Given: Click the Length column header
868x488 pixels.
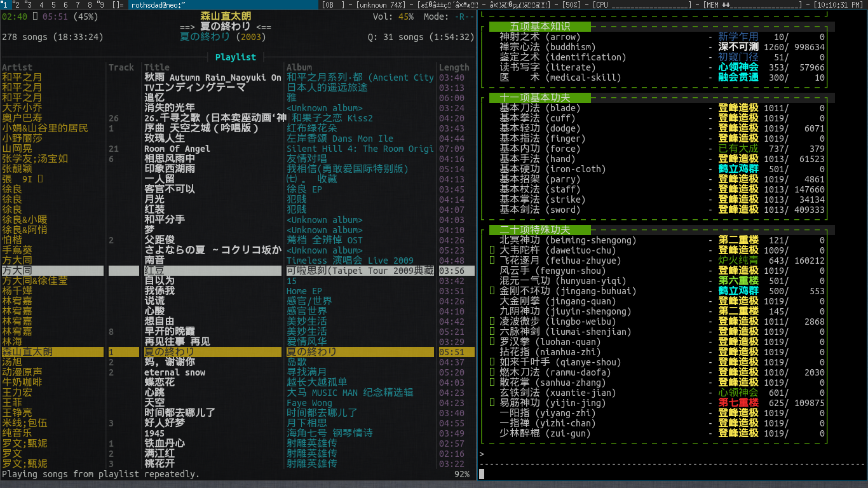Looking at the screenshot, I should click(454, 67).
